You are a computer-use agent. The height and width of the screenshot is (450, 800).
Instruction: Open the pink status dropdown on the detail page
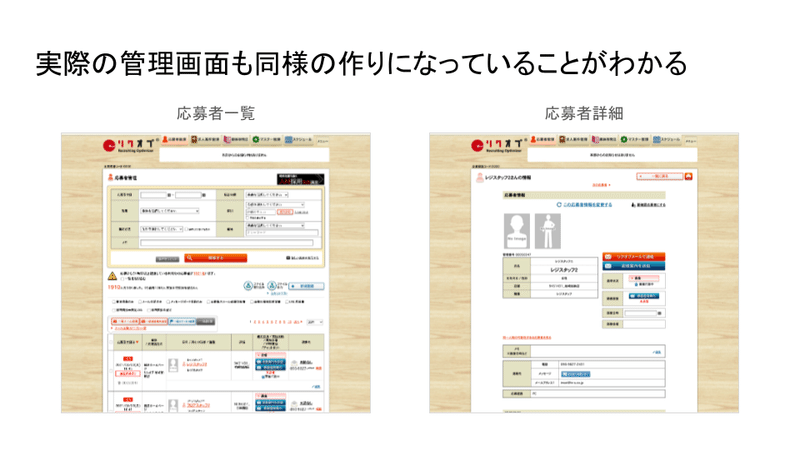coord(644,278)
